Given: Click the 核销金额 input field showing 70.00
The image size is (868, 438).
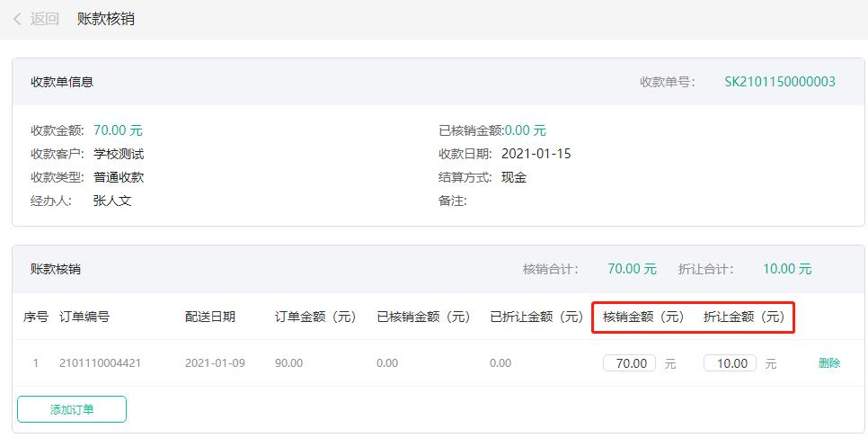Looking at the screenshot, I should [x=629, y=363].
